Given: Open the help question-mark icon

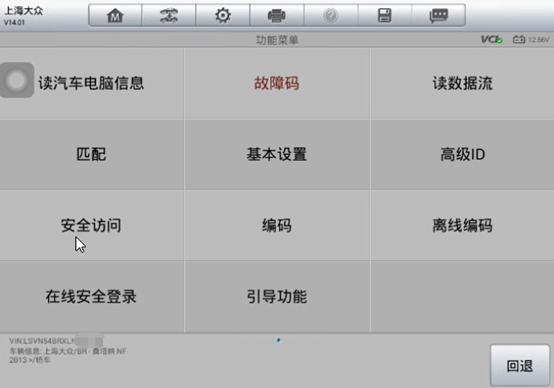Looking at the screenshot, I should tap(331, 16).
